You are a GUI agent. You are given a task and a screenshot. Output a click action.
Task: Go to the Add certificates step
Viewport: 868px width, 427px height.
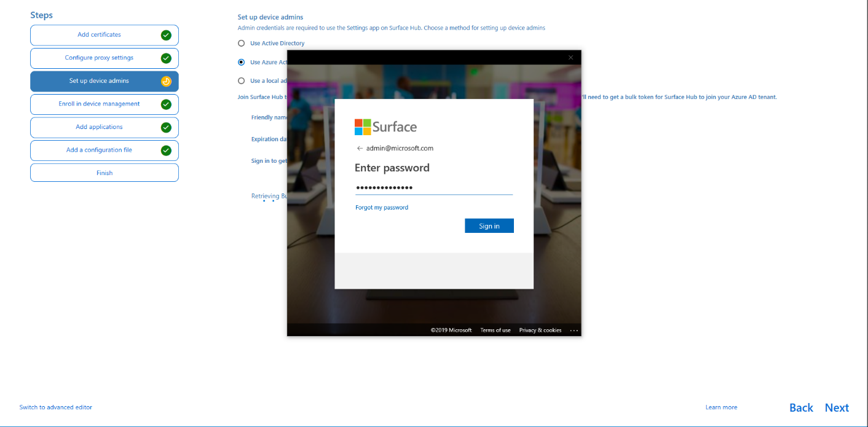tap(99, 35)
